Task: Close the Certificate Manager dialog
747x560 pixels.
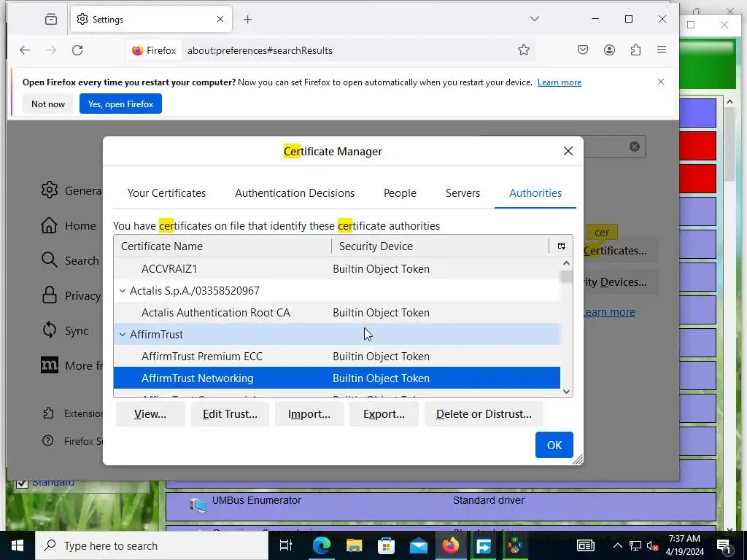Action: coord(568,151)
